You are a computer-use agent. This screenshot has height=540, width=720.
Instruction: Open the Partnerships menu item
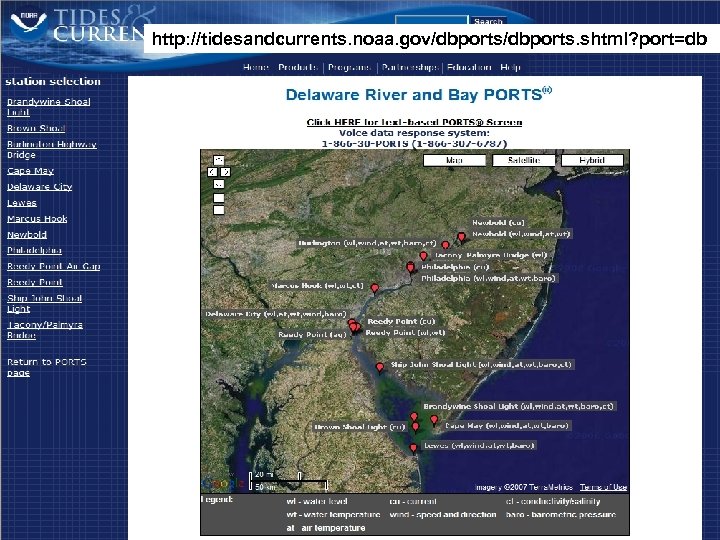click(x=410, y=68)
